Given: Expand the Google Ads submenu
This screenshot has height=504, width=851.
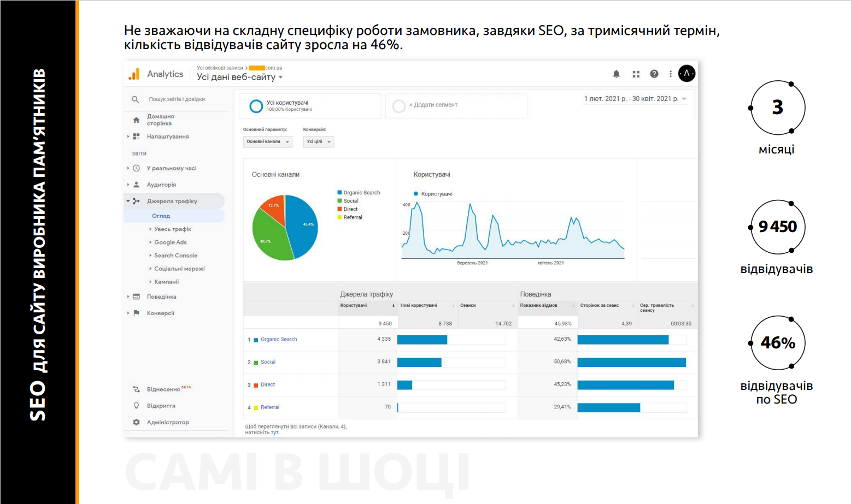Looking at the screenshot, I should click(168, 242).
